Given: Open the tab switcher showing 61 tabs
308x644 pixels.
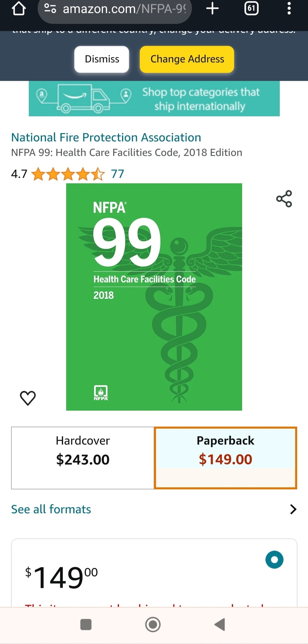Looking at the screenshot, I should click(x=251, y=9).
